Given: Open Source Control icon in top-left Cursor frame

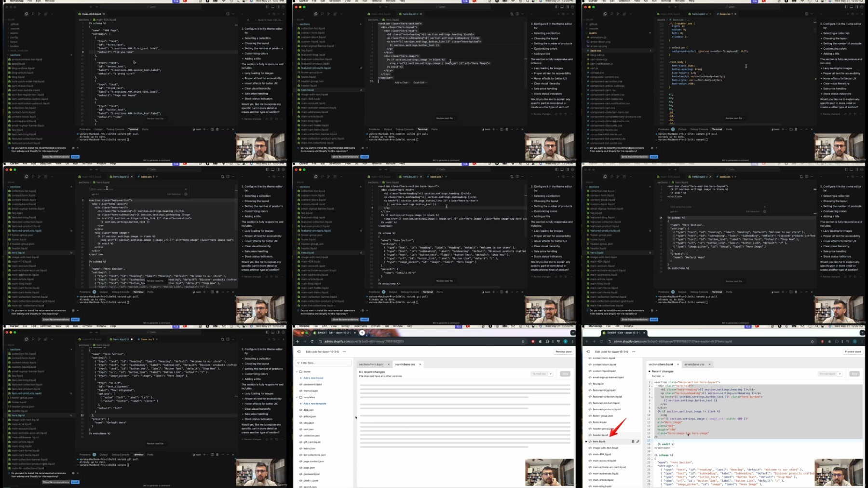Looking at the screenshot, I should (x=39, y=14).
